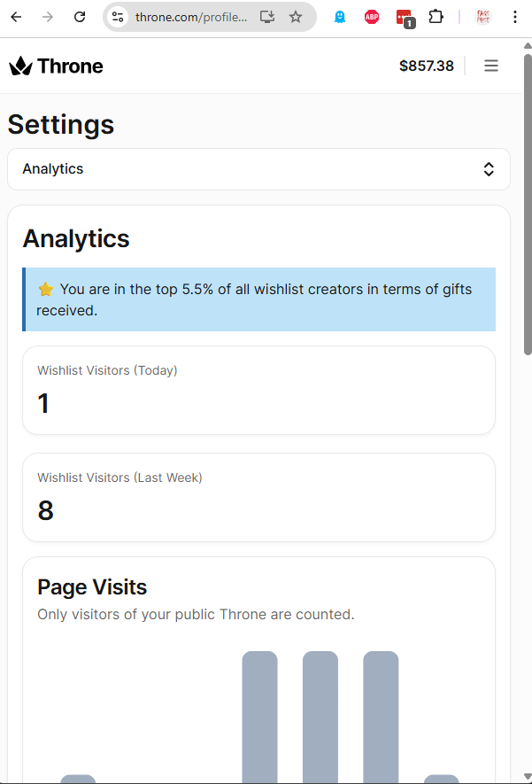Click the address bar URL

tap(190, 17)
